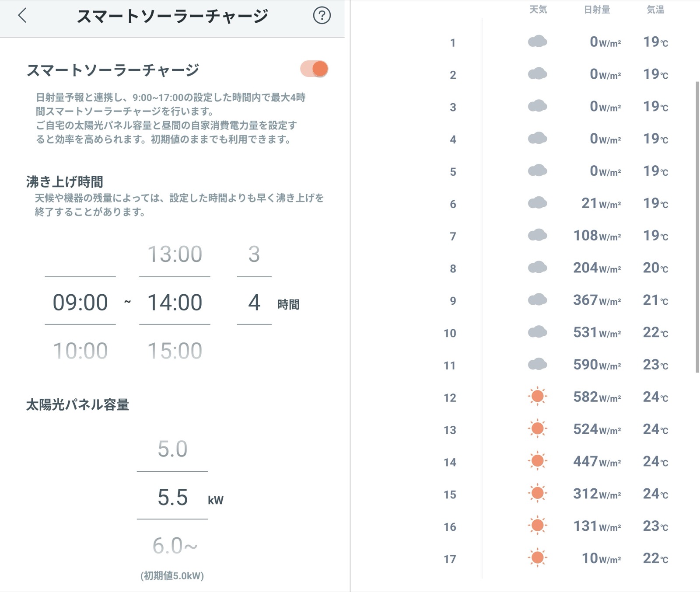Click the cloud icon for hour 10

pos(538,332)
